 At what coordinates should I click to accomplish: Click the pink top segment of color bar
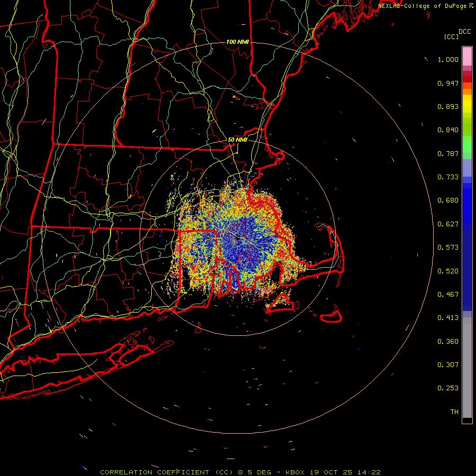(x=467, y=57)
